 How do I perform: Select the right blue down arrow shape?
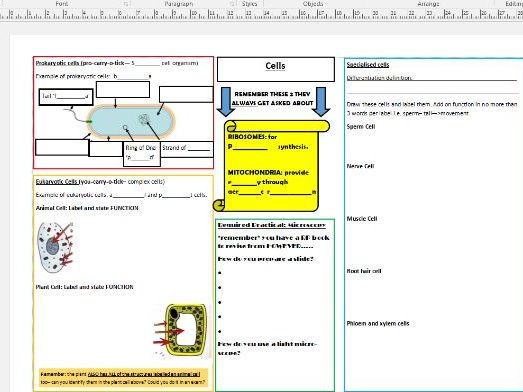click(321, 102)
